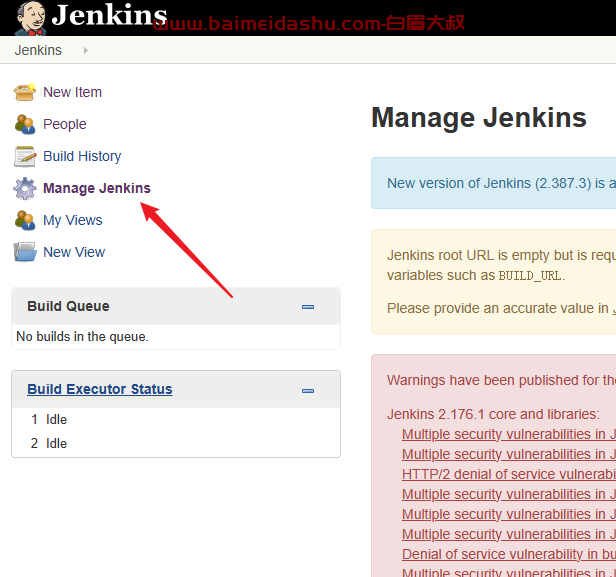This screenshot has height=577, width=616.
Task: Open the Jenkins breadcrumb dropdown arrow
Action: 86,50
